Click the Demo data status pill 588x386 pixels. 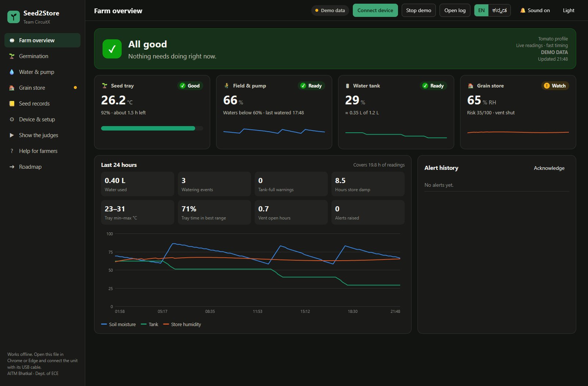(330, 10)
